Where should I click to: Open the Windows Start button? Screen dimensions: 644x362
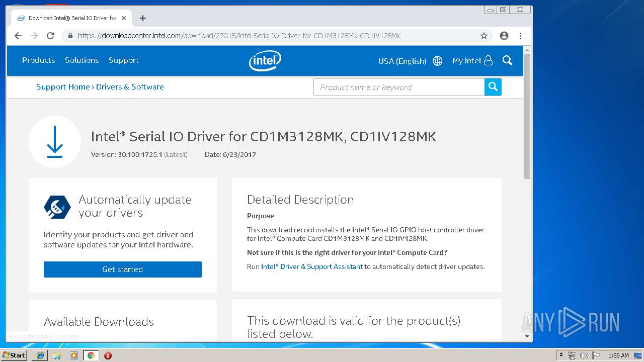click(14, 355)
